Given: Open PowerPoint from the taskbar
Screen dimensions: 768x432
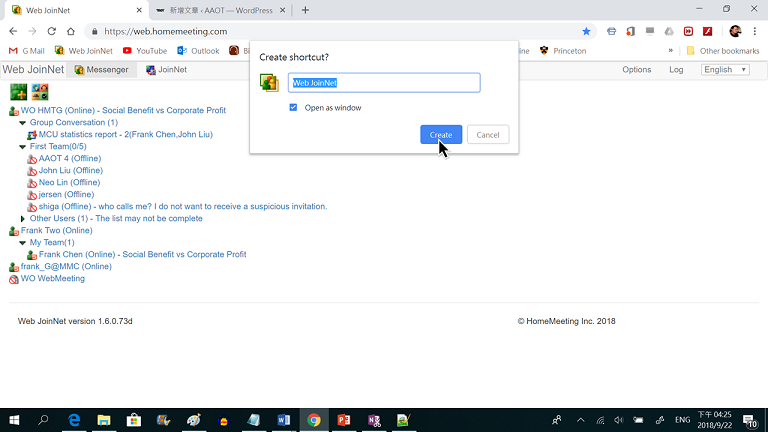Looking at the screenshot, I should (x=343, y=420).
